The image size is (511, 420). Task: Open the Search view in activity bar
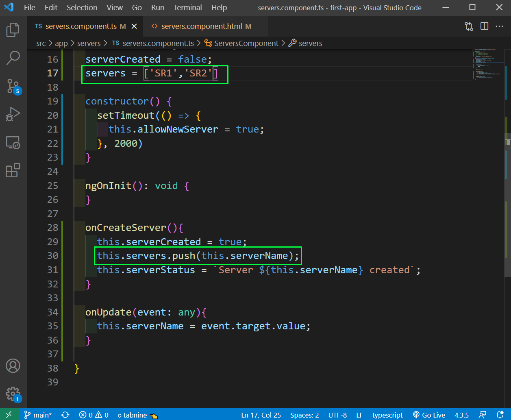(13, 58)
